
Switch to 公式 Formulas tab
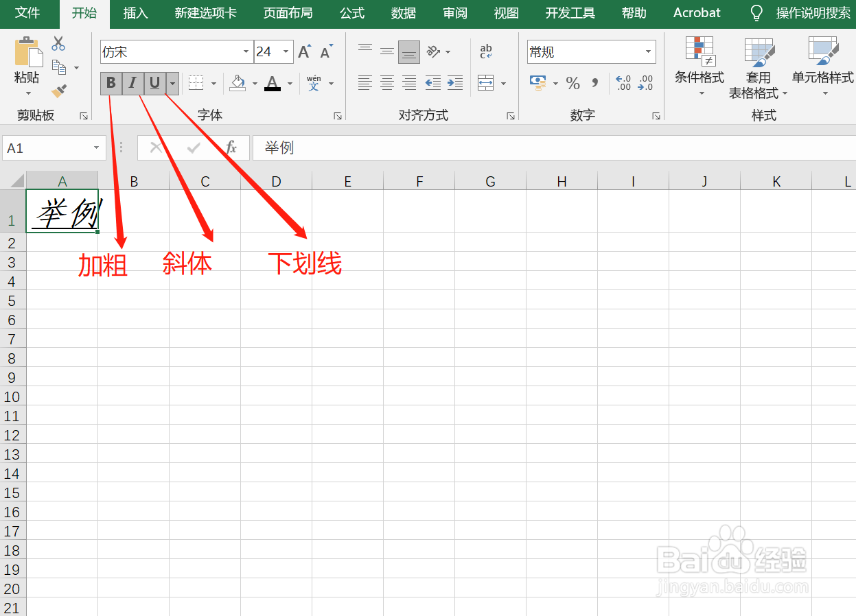click(352, 13)
